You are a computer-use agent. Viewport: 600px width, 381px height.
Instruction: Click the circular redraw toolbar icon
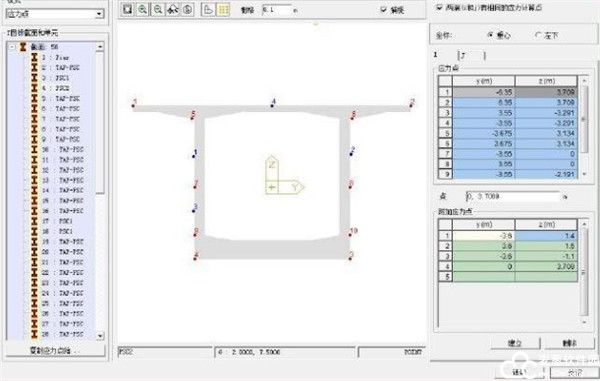[x=188, y=9]
